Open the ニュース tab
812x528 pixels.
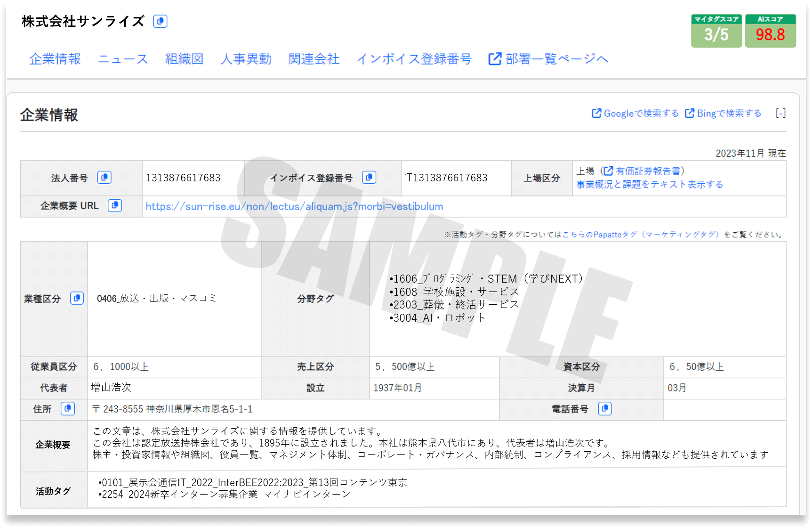[x=123, y=59]
